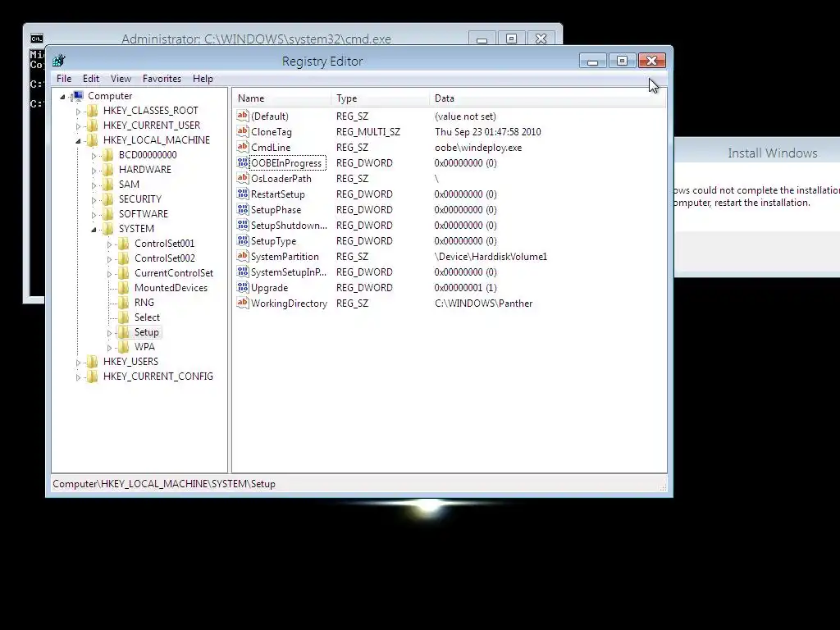Click HKEY_LOCAL_MACHINE folder icon
The image size is (840, 630).
pos(93,139)
